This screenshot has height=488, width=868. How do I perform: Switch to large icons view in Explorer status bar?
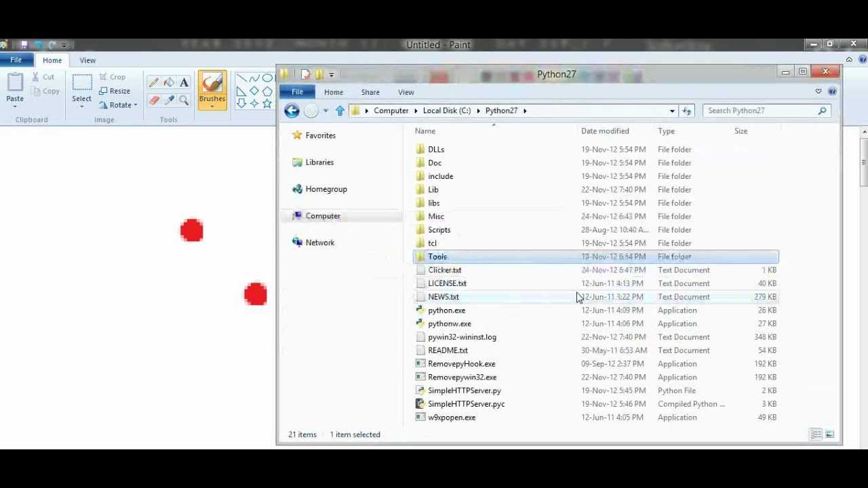830,434
